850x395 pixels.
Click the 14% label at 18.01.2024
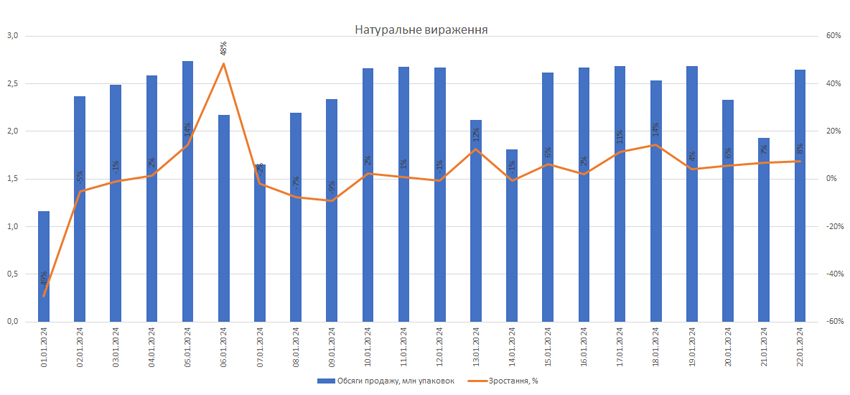(656, 129)
